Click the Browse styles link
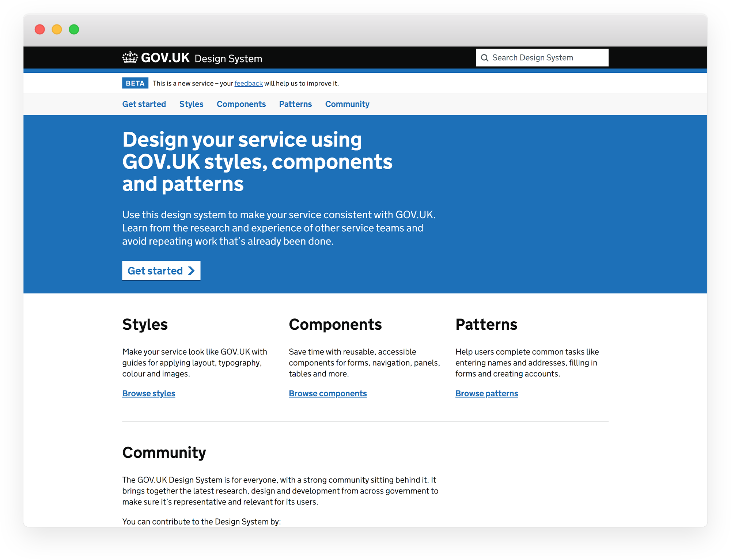Screen dimensions: 731x560 pyautogui.click(x=148, y=393)
